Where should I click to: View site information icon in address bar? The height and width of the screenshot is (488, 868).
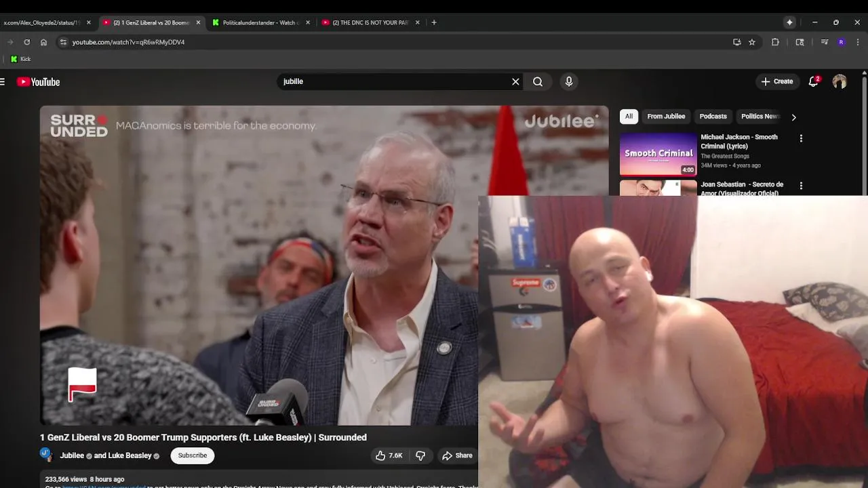(x=63, y=42)
